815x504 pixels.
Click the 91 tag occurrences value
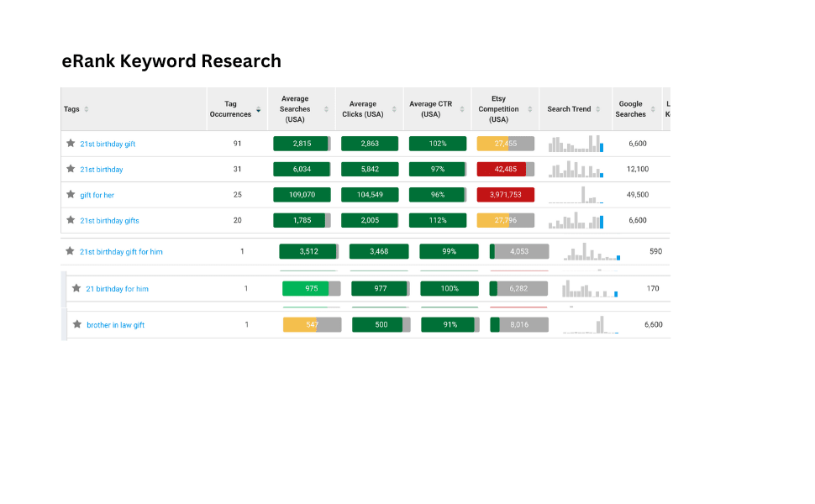[238, 144]
